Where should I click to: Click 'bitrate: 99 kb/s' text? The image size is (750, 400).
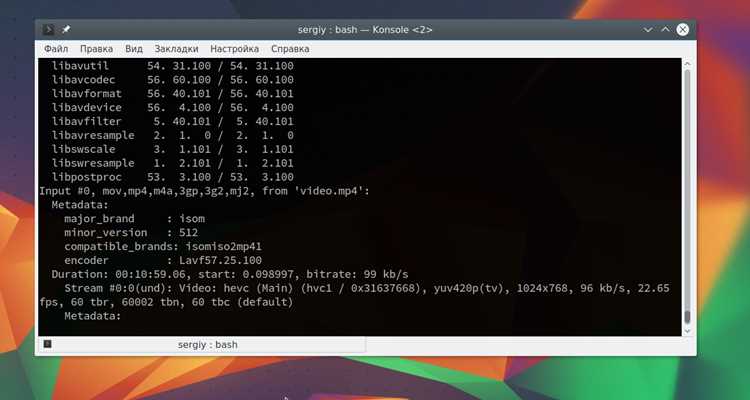[357, 274]
